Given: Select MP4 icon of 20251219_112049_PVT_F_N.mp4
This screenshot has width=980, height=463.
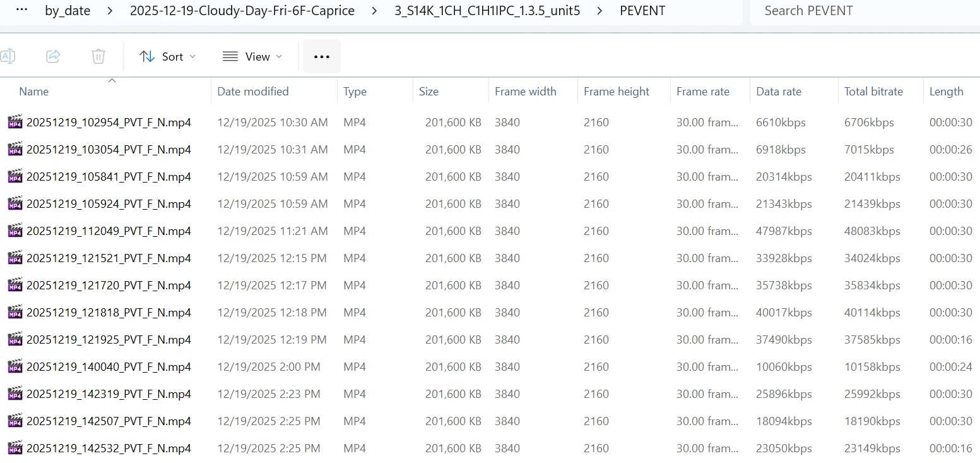Looking at the screenshot, I should pos(15,231).
